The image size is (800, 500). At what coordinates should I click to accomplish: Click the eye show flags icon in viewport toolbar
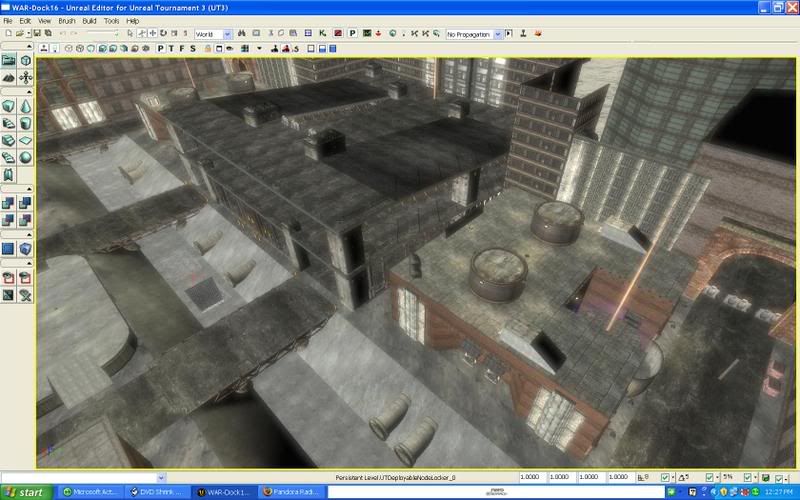[230, 48]
